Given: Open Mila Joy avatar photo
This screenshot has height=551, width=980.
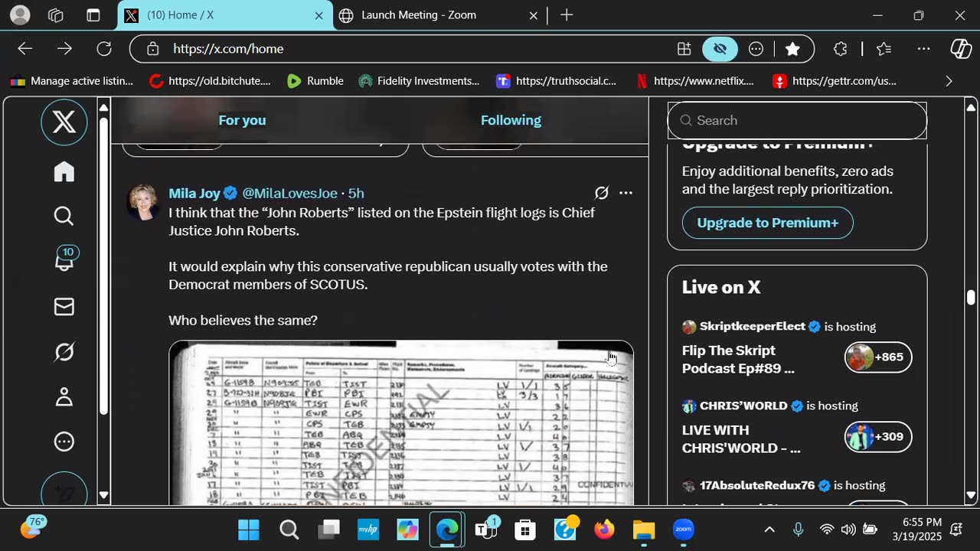Looking at the screenshot, I should (x=143, y=202).
